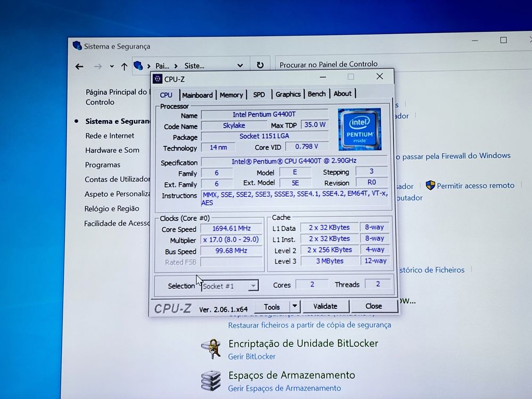The width and height of the screenshot is (532, 399).
Task: Click the Code Name value Skylake
Action: [x=234, y=126]
